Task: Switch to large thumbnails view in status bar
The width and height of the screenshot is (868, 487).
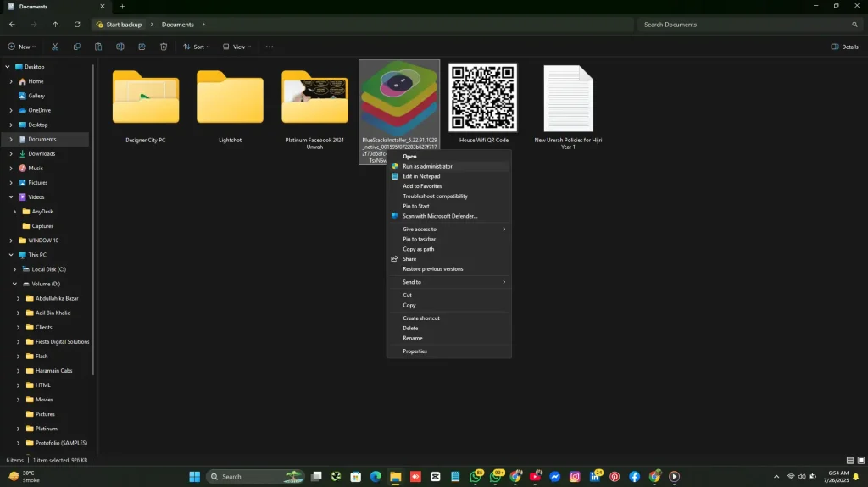Action: (861, 460)
